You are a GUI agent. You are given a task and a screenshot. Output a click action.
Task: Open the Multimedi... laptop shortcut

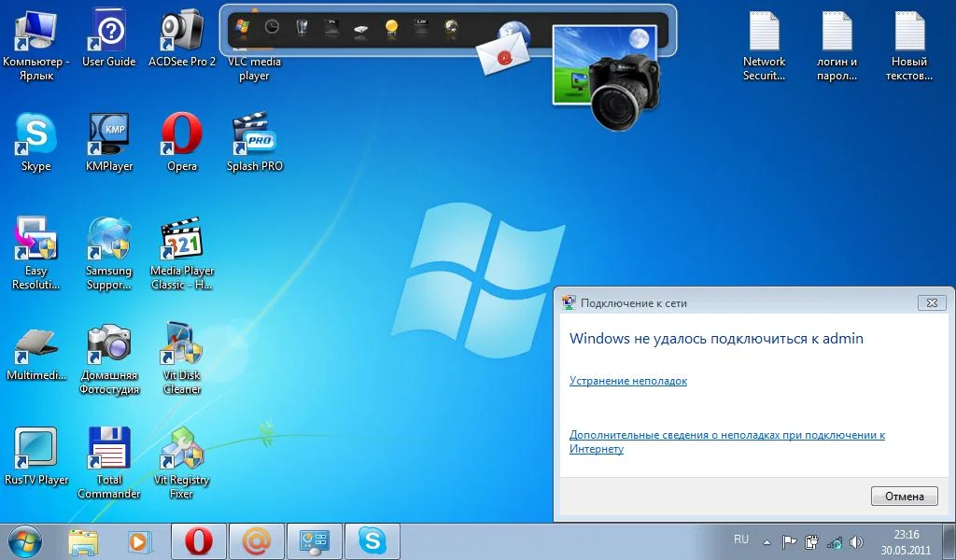tap(36, 354)
